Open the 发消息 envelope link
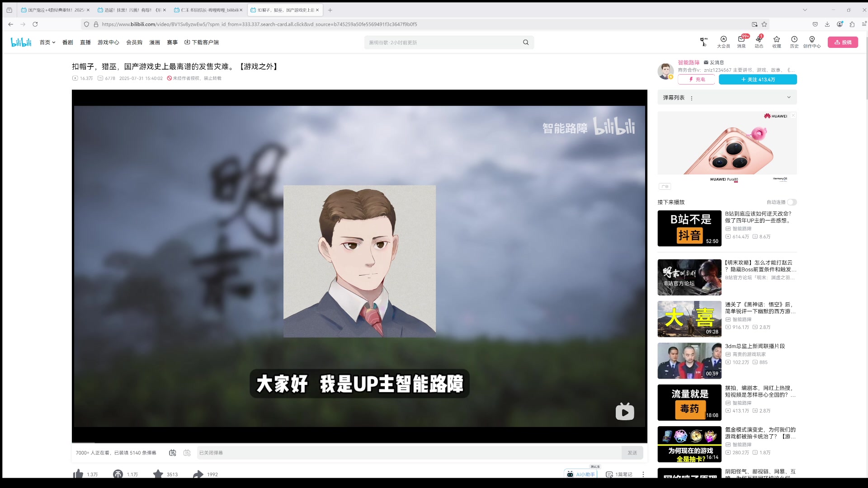This screenshot has height=488, width=868. [714, 62]
